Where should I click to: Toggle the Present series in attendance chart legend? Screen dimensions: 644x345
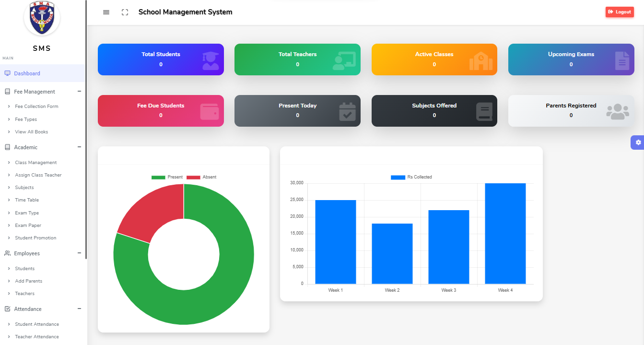coord(168,177)
